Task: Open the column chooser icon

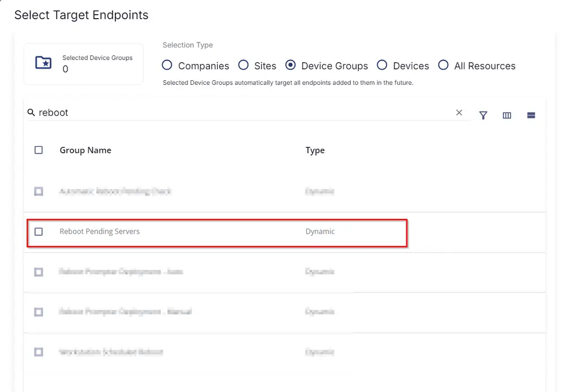Action: (507, 115)
